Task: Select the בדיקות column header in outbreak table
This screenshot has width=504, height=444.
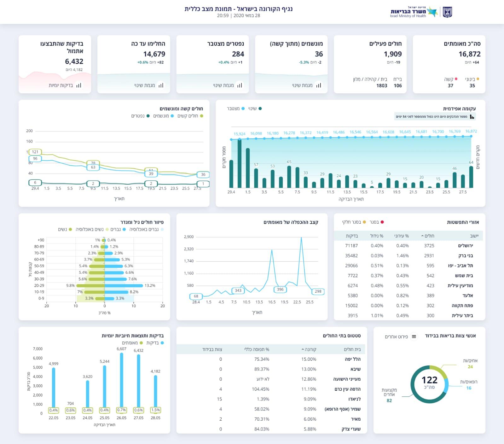Action: point(352,236)
